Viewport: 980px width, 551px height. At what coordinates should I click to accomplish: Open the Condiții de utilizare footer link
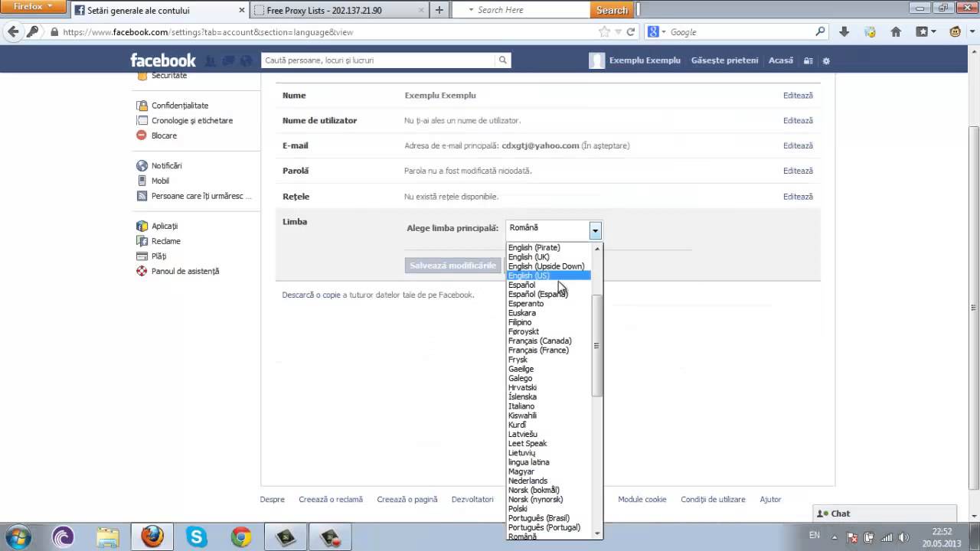(713, 499)
